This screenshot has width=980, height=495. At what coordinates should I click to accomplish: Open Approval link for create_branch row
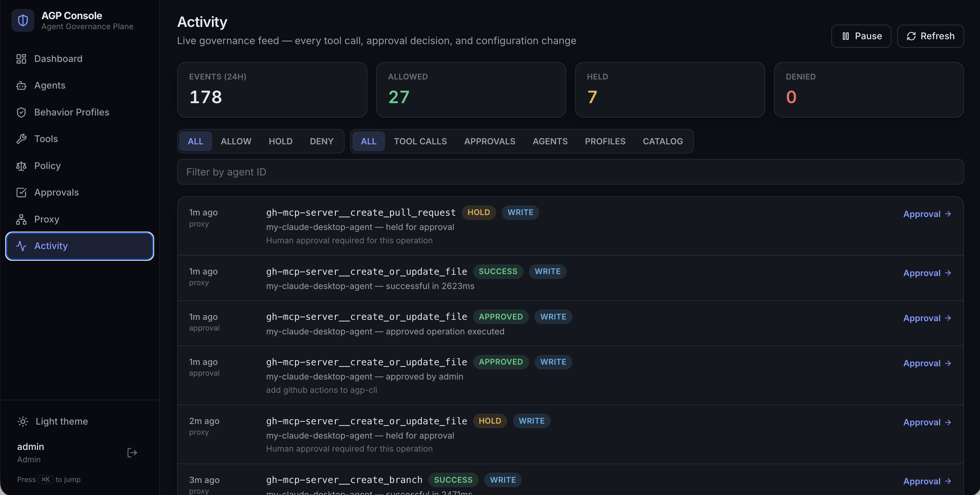tap(927, 481)
